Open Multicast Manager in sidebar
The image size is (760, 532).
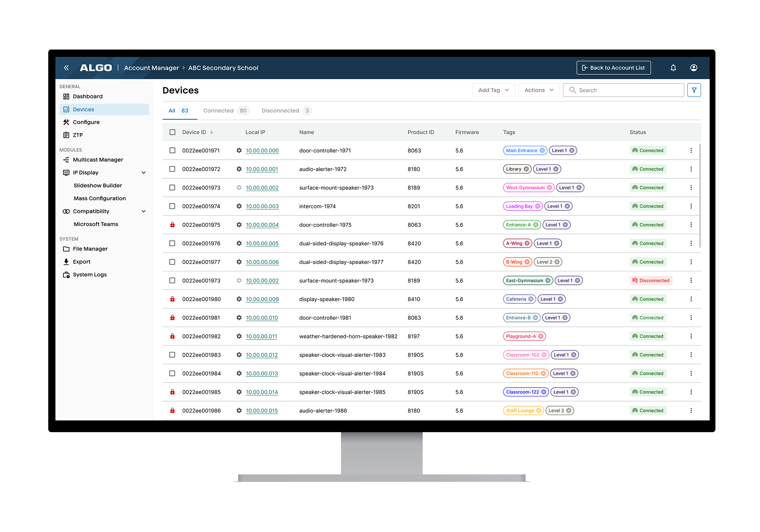(98, 160)
